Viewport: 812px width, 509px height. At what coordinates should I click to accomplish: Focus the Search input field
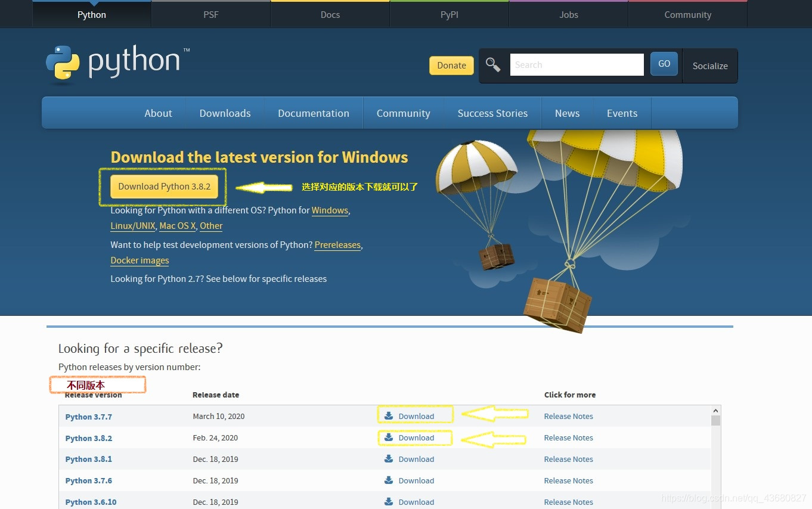point(577,64)
